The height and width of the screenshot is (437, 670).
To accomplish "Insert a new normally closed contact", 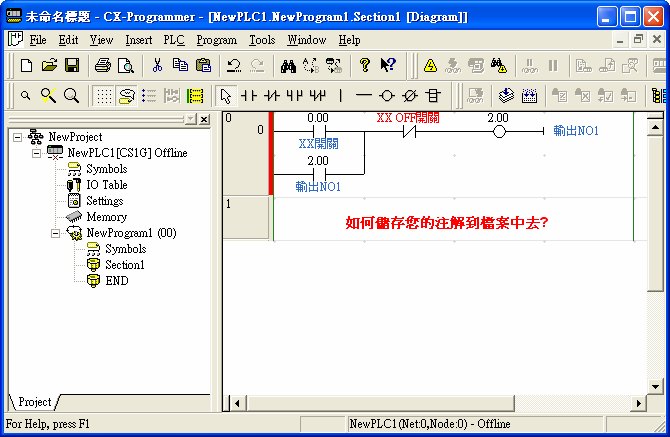I will point(272,96).
